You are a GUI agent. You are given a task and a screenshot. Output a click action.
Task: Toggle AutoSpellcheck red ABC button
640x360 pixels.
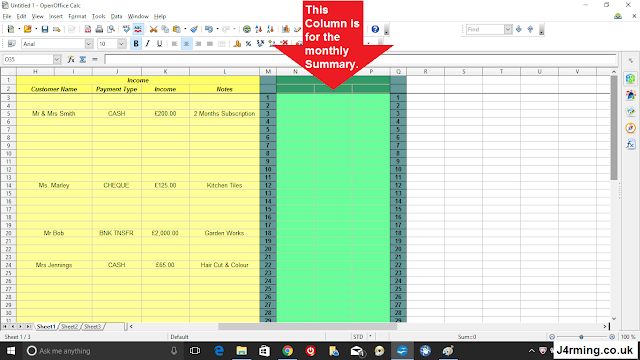pyautogui.click(x=138, y=29)
